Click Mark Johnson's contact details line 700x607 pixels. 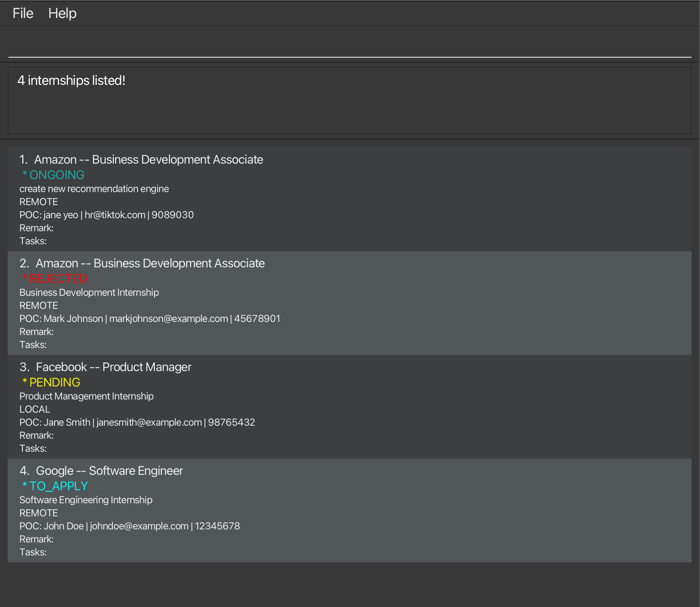click(150, 318)
